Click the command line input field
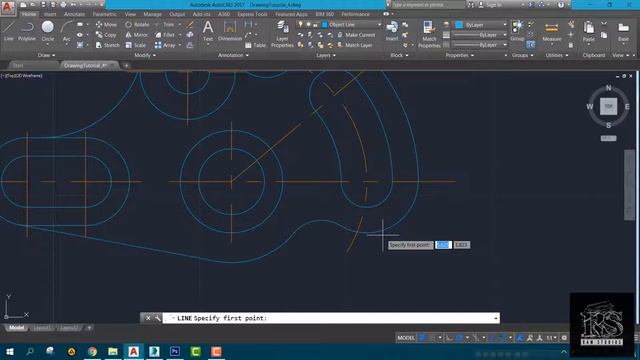This screenshot has height=360, width=640. pos(331,318)
